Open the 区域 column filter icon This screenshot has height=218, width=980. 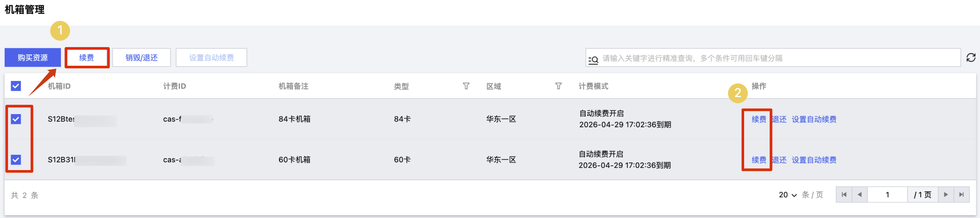coord(558,86)
